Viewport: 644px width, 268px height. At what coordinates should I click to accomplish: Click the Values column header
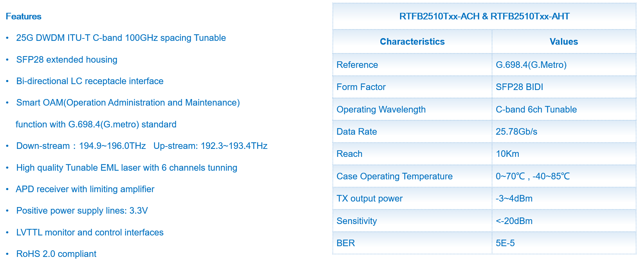tap(563, 42)
